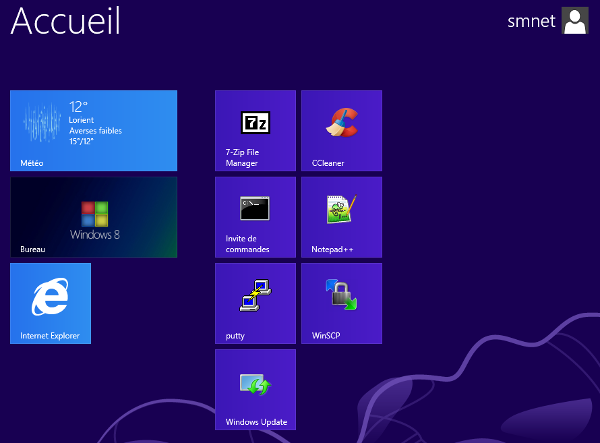Viewport: 600px width, 443px height.
Task: Click the Accueil heading text
Action: click(x=65, y=21)
